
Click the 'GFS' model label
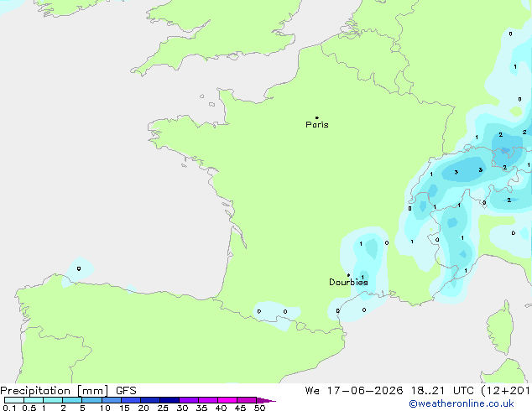(x=126, y=391)
